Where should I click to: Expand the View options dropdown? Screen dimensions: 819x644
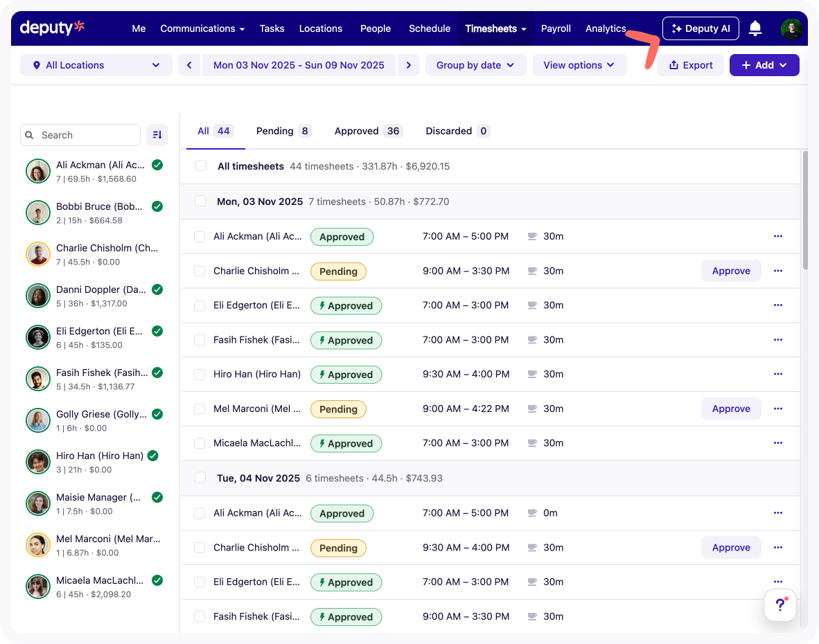[579, 65]
